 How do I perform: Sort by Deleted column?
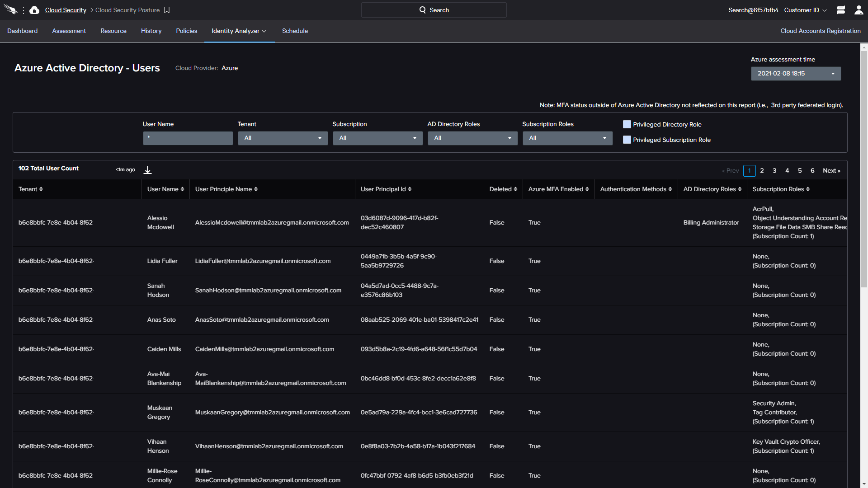click(x=503, y=189)
